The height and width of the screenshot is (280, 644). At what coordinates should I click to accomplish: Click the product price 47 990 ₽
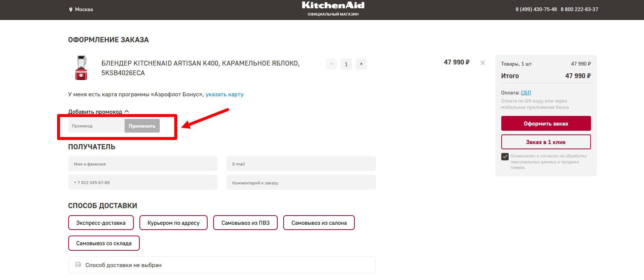point(457,62)
